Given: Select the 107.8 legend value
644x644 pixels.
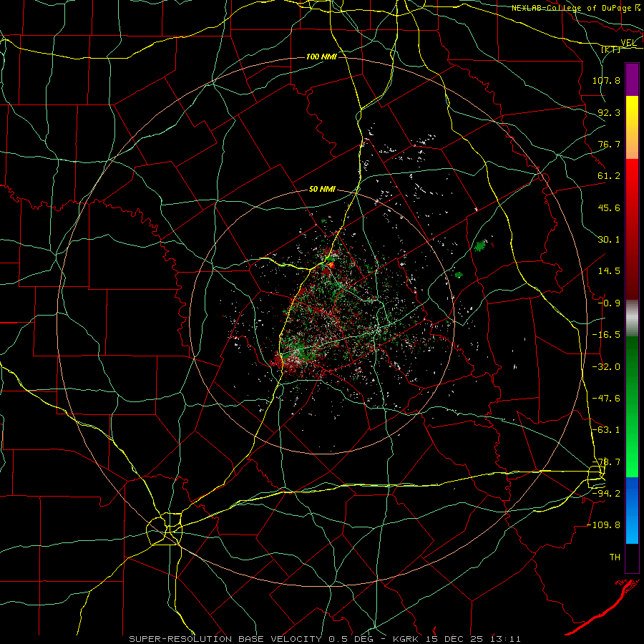Looking at the screenshot, I should [606, 80].
